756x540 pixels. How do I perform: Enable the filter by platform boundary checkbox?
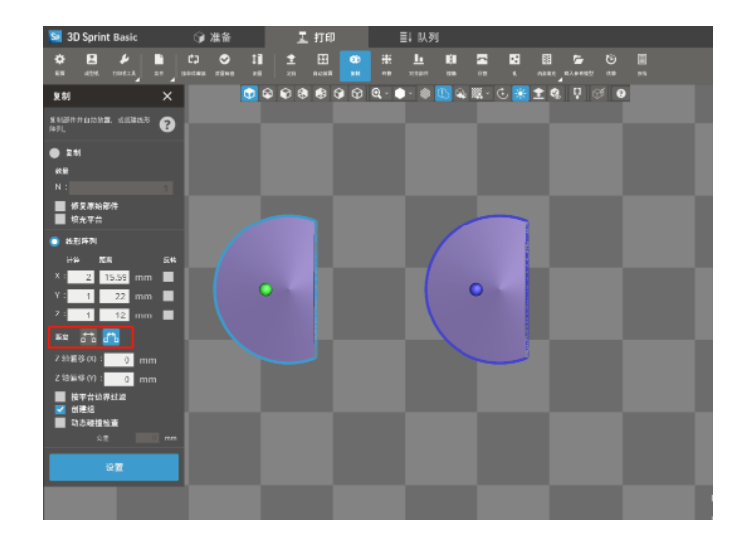click(60, 397)
